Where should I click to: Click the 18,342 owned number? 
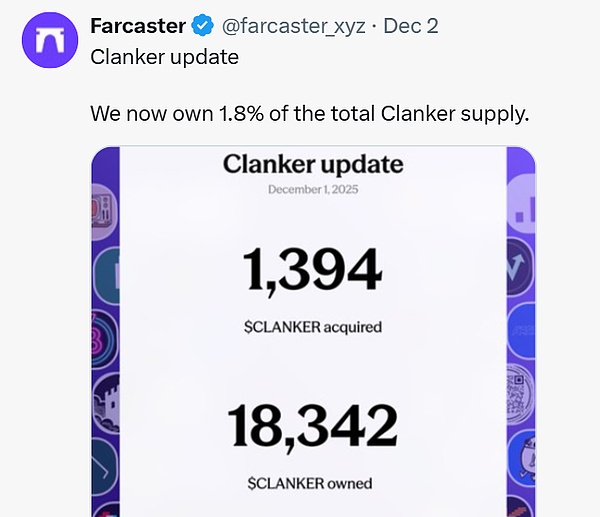click(312, 426)
